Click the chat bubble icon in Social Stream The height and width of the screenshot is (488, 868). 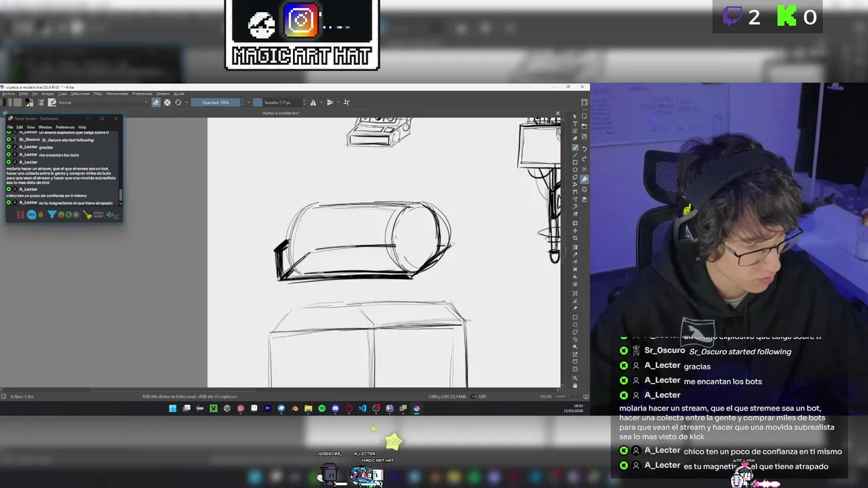(32, 214)
